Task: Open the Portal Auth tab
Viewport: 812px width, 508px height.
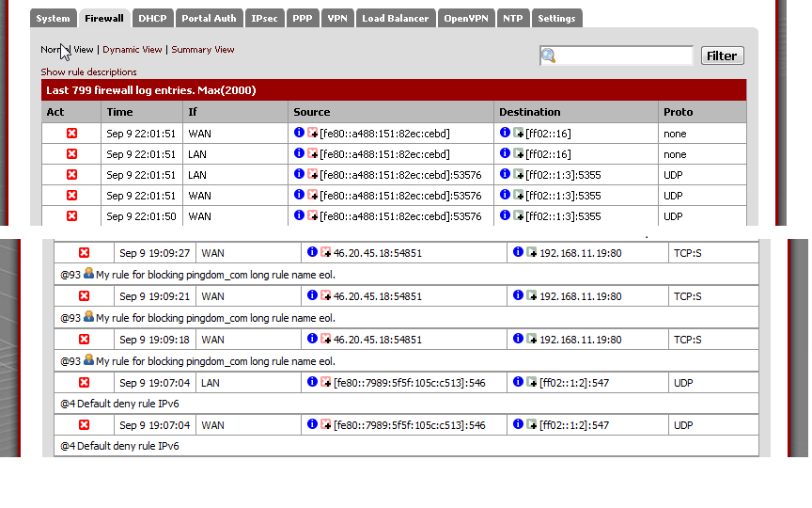Action: coord(209,18)
